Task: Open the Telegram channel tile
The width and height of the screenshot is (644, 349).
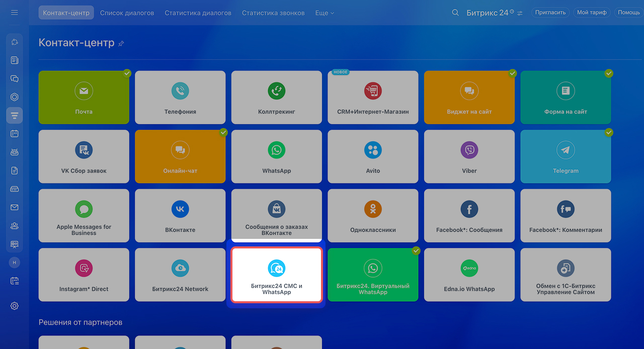Action: click(x=566, y=156)
